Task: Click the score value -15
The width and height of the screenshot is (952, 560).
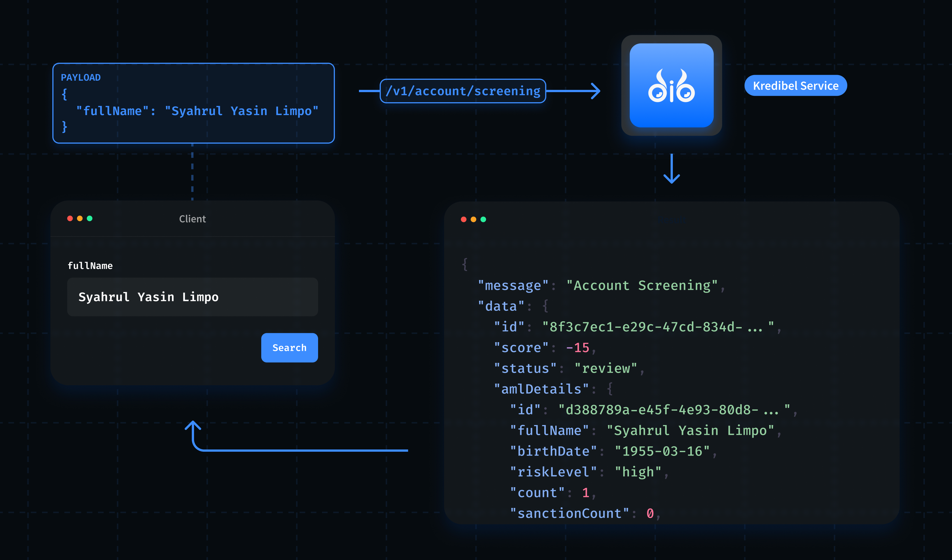Action: (577, 348)
